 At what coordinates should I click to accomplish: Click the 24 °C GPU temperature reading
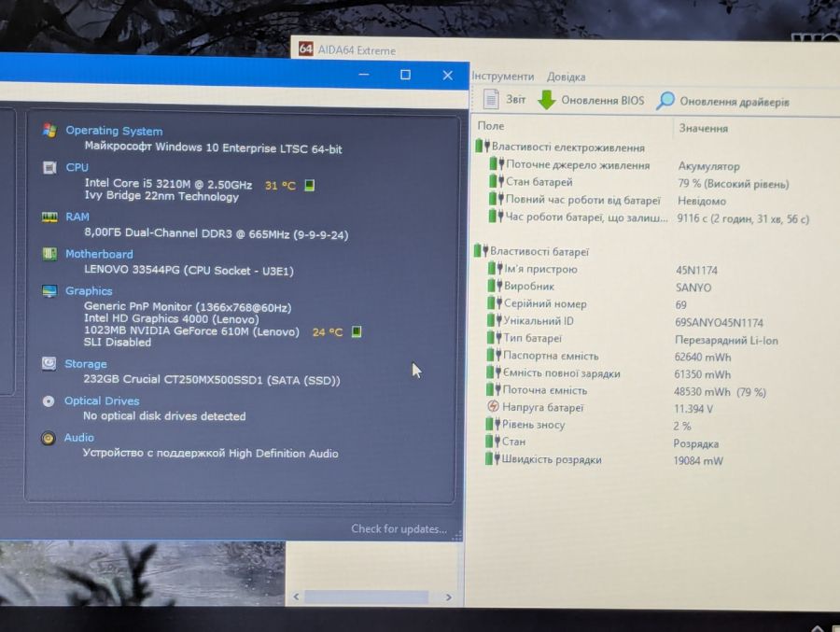click(x=328, y=332)
